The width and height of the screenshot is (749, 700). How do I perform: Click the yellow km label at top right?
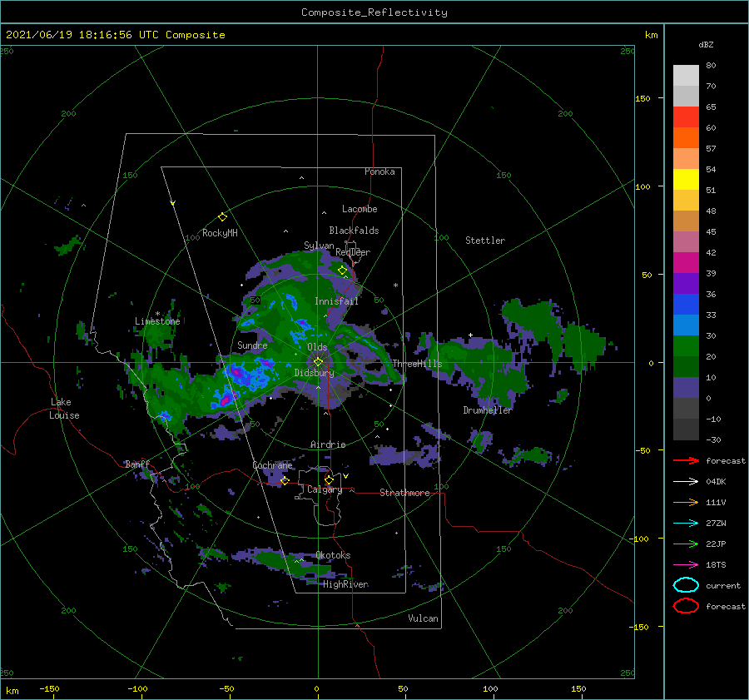coord(651,35)
